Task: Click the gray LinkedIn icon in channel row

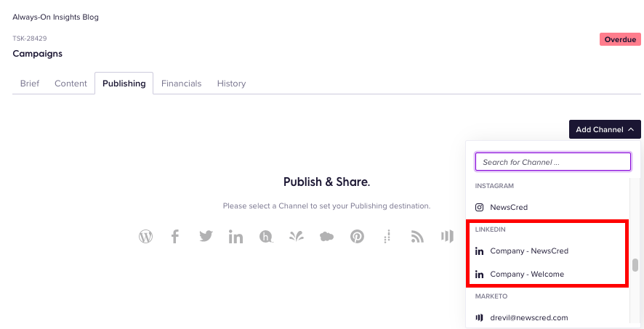Action: click(236, 237)
